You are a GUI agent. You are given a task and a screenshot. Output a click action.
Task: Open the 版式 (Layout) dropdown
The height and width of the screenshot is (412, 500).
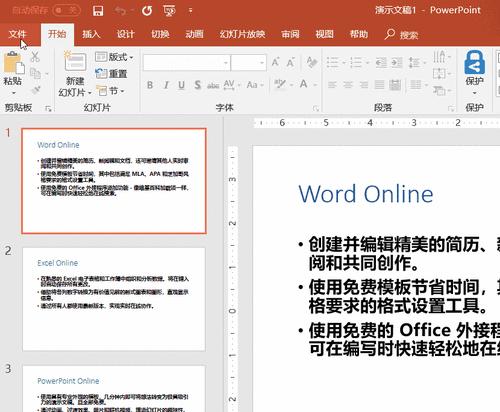[x=114, y=57]
